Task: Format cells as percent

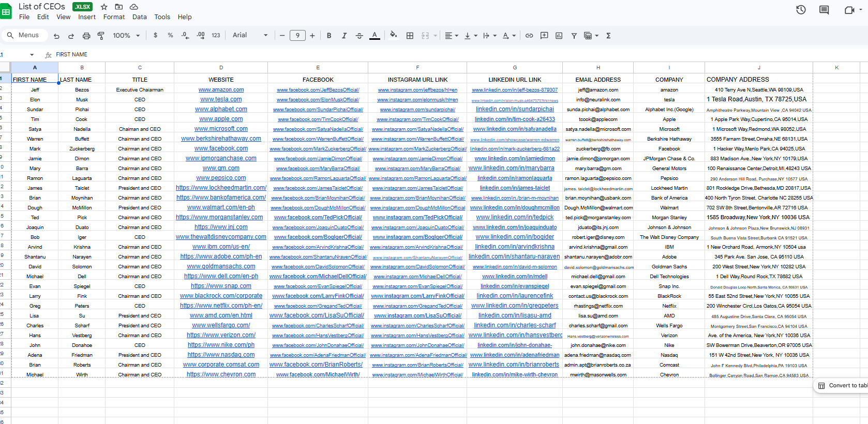Action: 170,36
